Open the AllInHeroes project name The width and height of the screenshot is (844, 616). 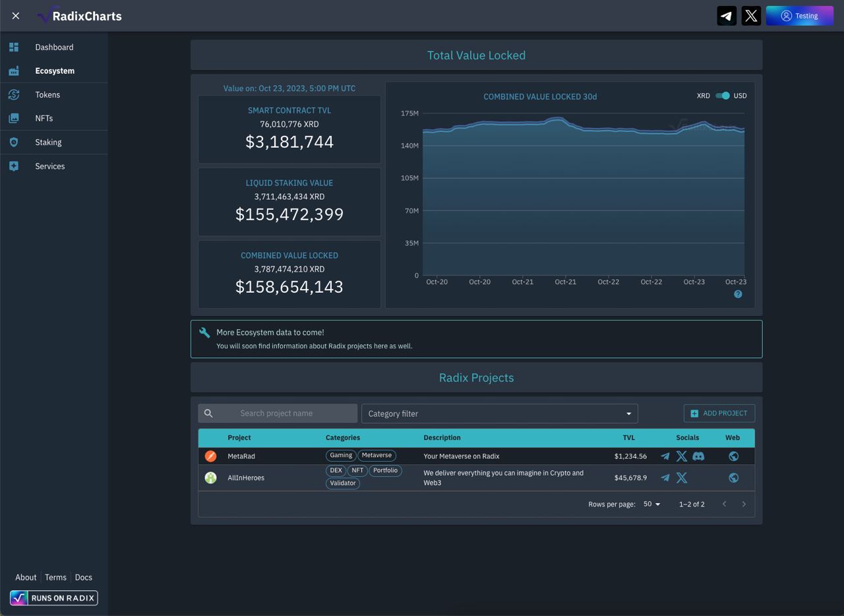point(246,477)
